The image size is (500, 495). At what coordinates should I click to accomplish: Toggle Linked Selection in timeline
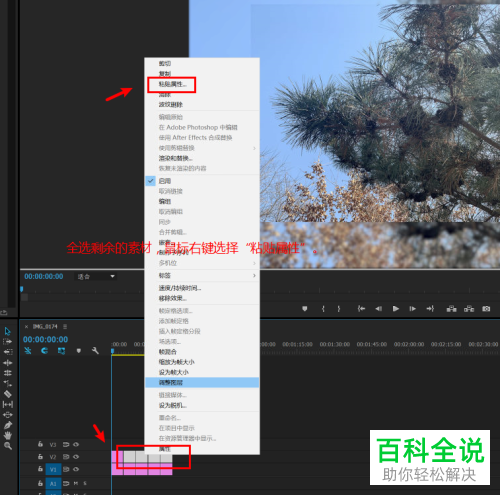61,351
